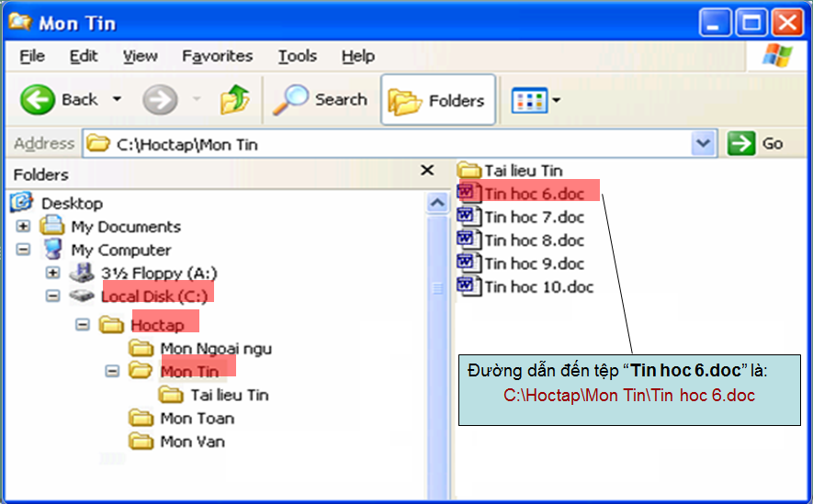Select Mon Ngoai ngu folder in tree

(x=215, y=348)
